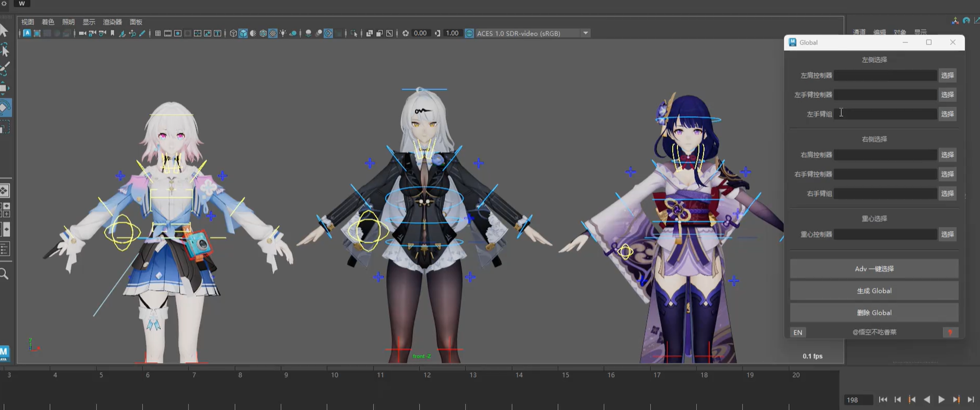980x410 pixels.
Task: Toggle the color management icon beside ACES
Action: (x=469, y=33)
